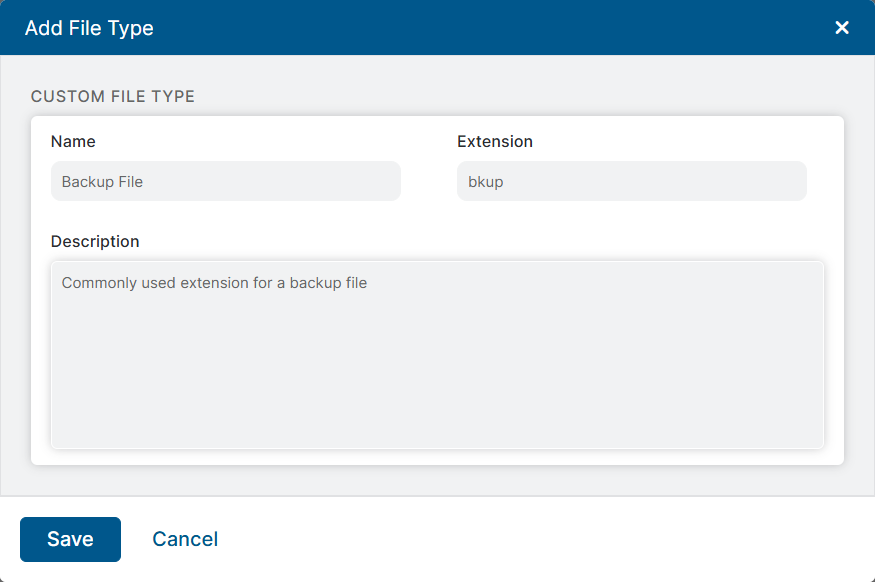875x582 pixels.
Task: Save the custom file type
Action: click(x=70, y=539)
